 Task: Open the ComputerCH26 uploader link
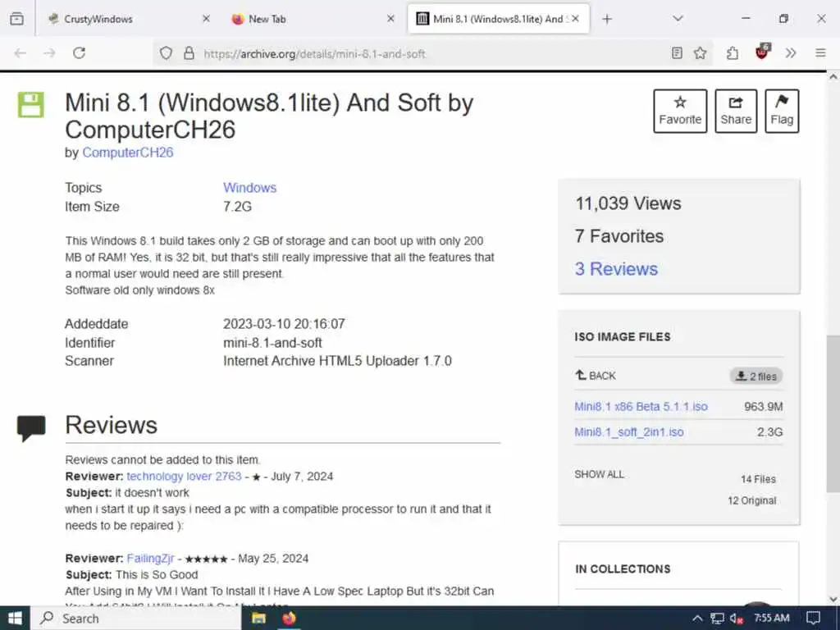coord(127,152)
